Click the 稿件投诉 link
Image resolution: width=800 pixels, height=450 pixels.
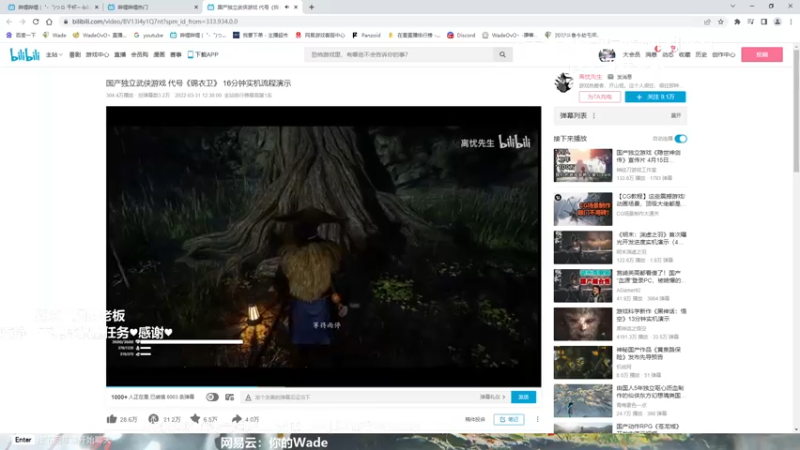tap(475, 419)
